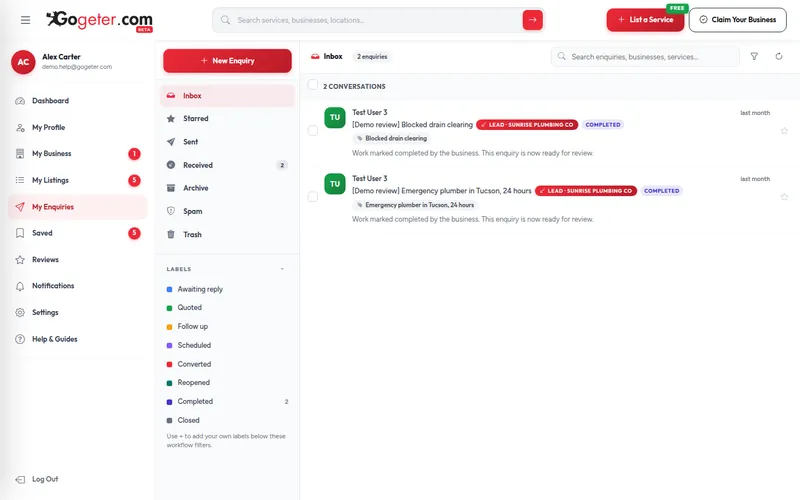Log out using the Log Out link
This screenshot has width=800, height=500.
[x=37, y=479]
